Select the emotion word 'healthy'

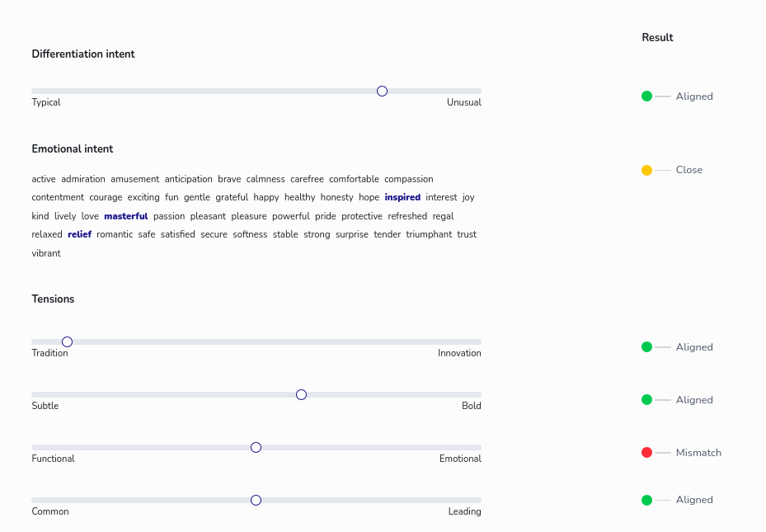coord(300,197)
